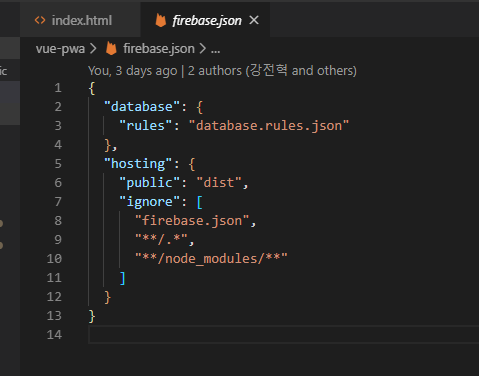Click the Firebase flame icon on the firebase.json tab

[161, 20]
